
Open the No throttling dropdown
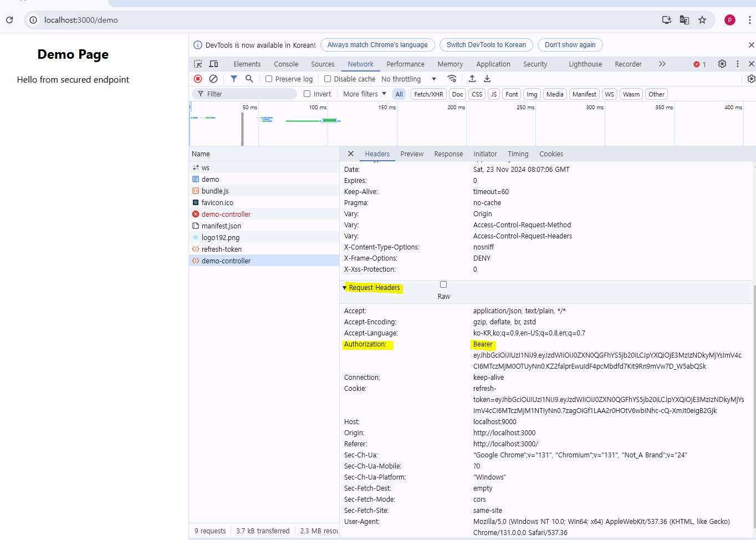pyautogui.click(x=409, y=79)
